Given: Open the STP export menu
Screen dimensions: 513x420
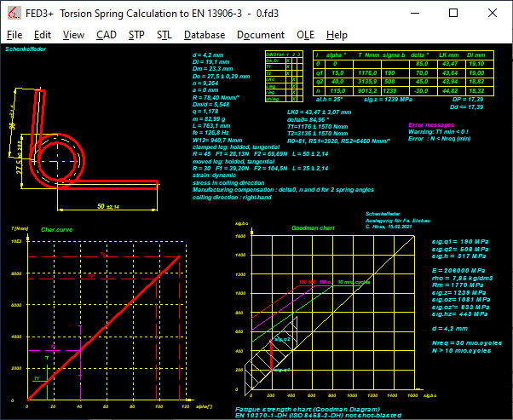Looking at the screenshot, I should (x=136, y=35).
